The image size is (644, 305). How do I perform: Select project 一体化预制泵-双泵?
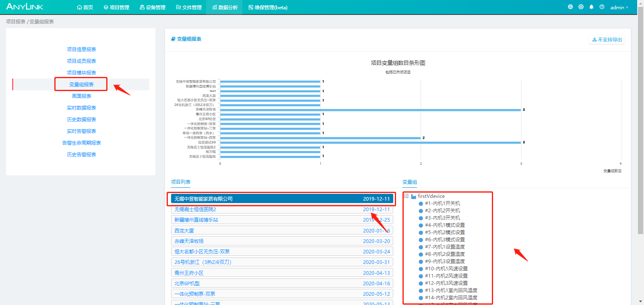[282, 294]
